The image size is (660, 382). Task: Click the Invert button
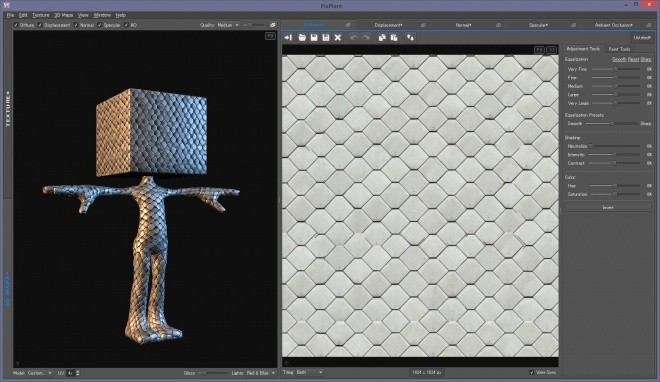tap(608, 207)
